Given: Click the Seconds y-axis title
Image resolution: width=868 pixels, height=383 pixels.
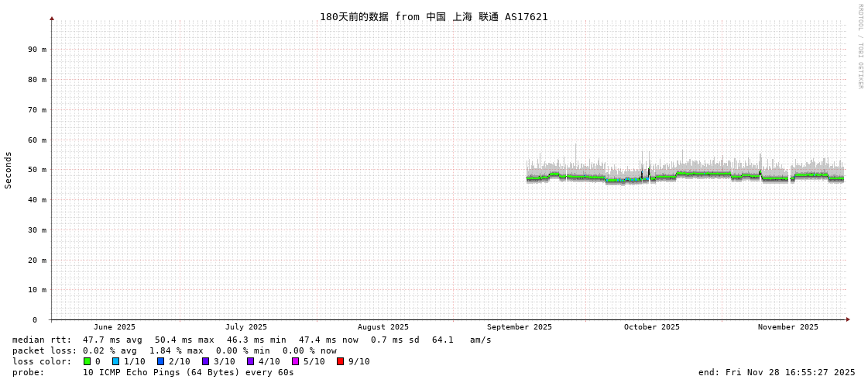Looking at the screenshot, I should point(9,170).
